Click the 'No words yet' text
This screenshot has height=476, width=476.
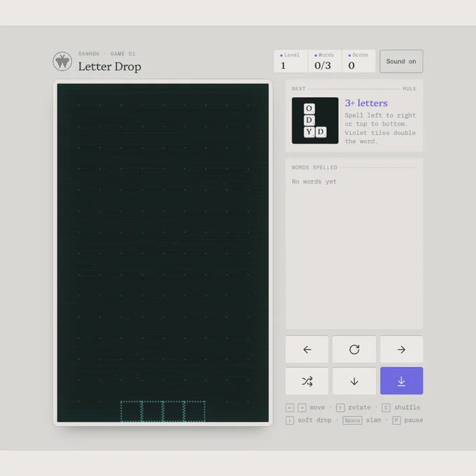tap(314, 181)
